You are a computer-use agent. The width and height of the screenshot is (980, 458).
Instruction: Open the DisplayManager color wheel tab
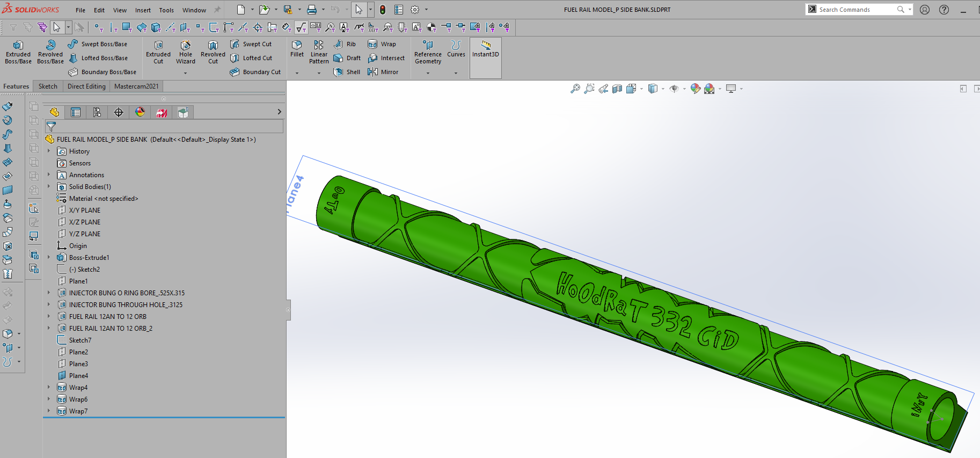(x=140, y=112)
